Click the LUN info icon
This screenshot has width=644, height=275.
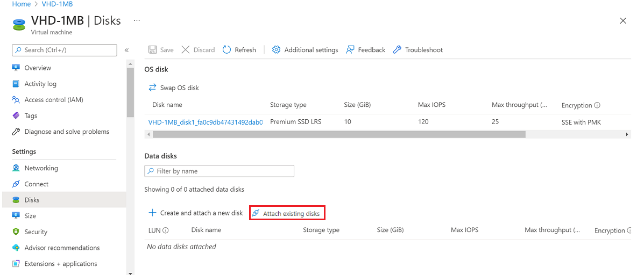166,230
